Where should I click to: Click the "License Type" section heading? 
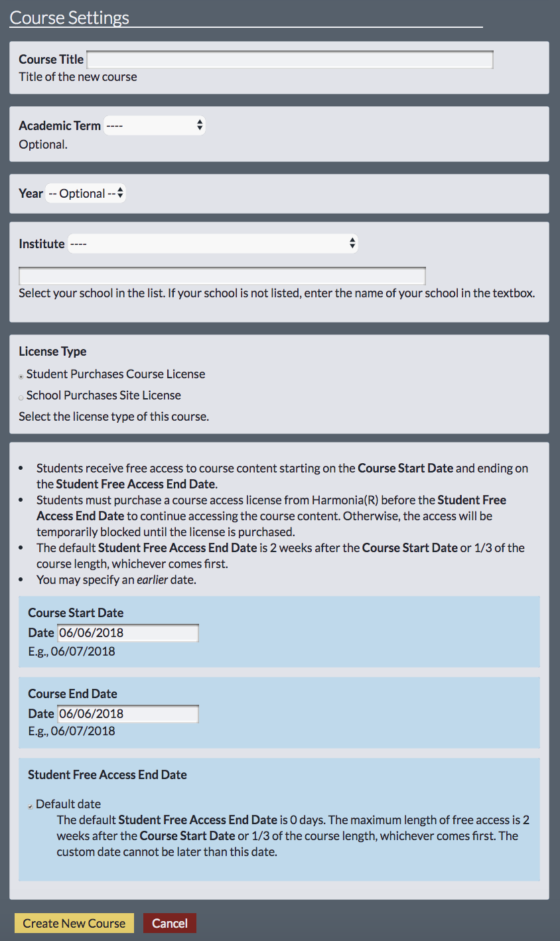[x=52, y=352]
